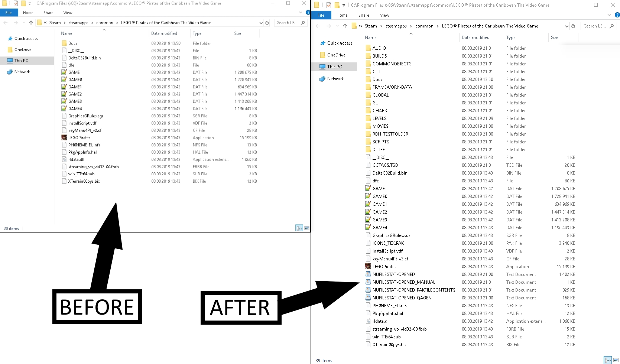The width and height of the screenshot is (620, 364).
Task: Click the Up arrow in the AFTER window
Action: (x=345, y=26)
